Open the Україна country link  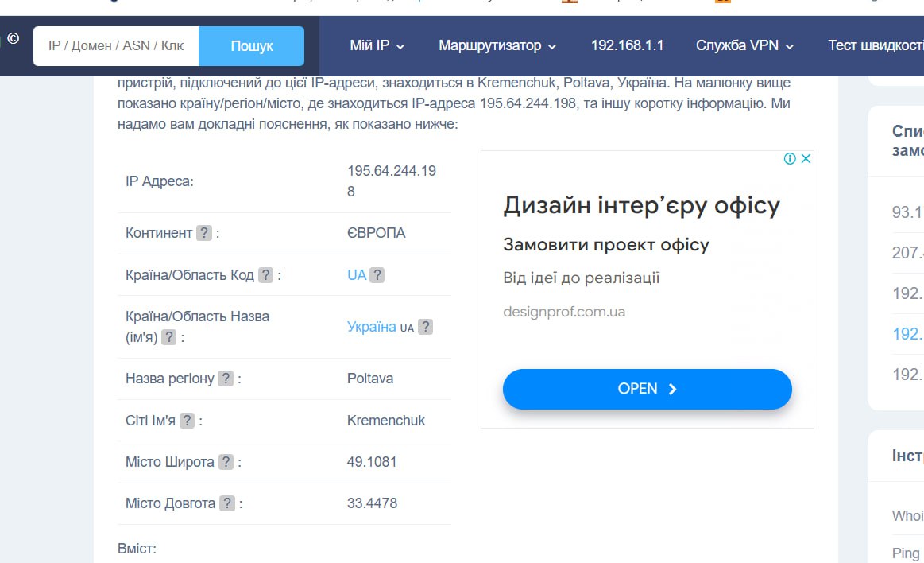tap(371, 327)
